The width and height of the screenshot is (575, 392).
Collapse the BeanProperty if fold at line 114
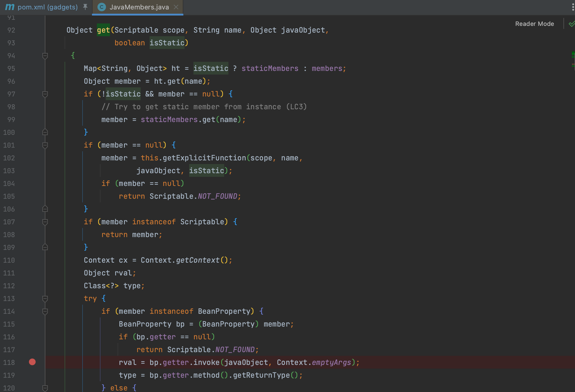coord(45,311)
